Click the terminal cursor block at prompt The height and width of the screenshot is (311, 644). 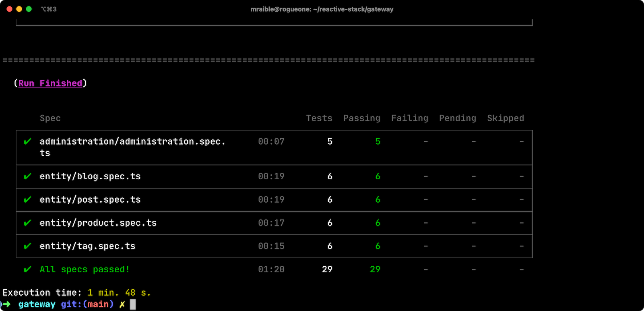point(133,305)
